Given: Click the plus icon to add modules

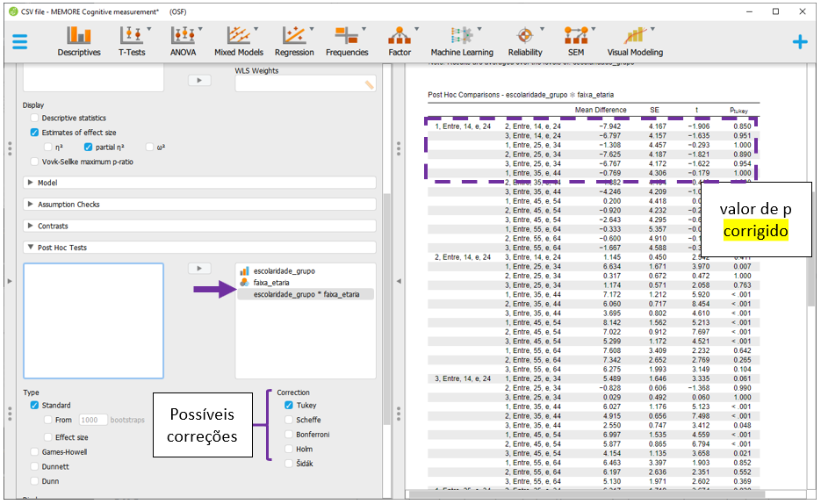Looking at the screenshot, I should pos(799,41).
